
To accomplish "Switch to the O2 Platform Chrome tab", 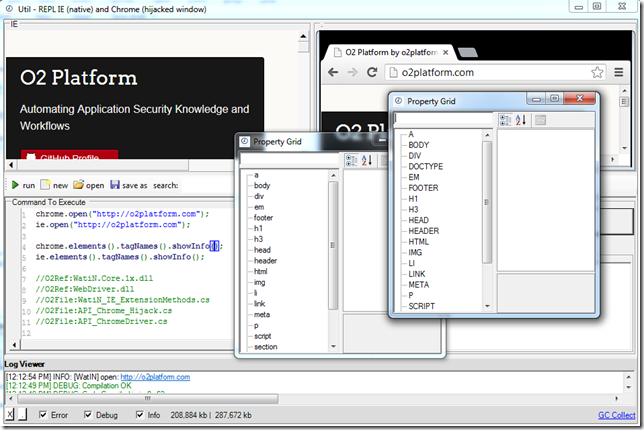I will 390,50.
